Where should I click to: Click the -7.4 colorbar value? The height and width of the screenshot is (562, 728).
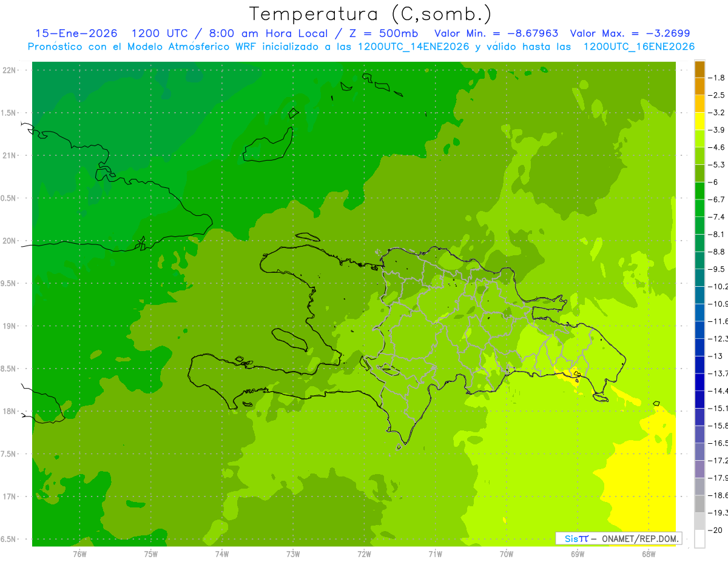[x=717, y=217]
